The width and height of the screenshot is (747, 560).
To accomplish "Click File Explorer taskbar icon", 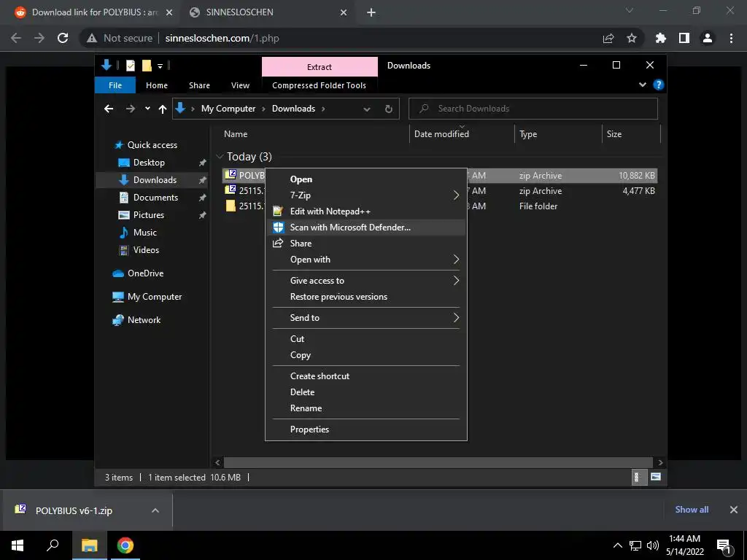I will coord(89,545).
